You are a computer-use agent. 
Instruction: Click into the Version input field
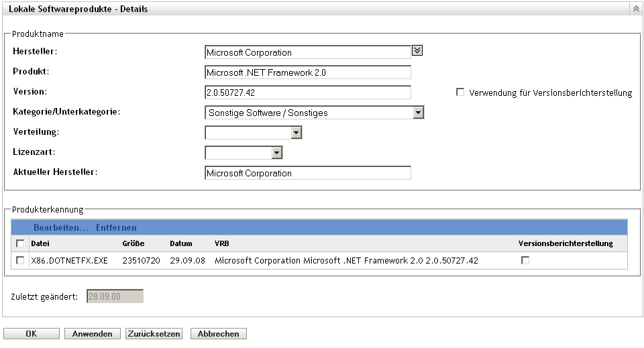307,93
